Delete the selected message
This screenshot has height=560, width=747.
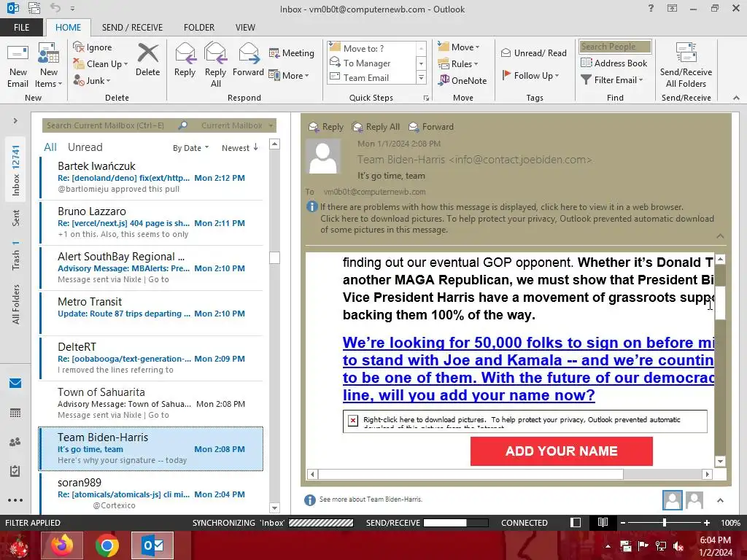click(147, 60)
